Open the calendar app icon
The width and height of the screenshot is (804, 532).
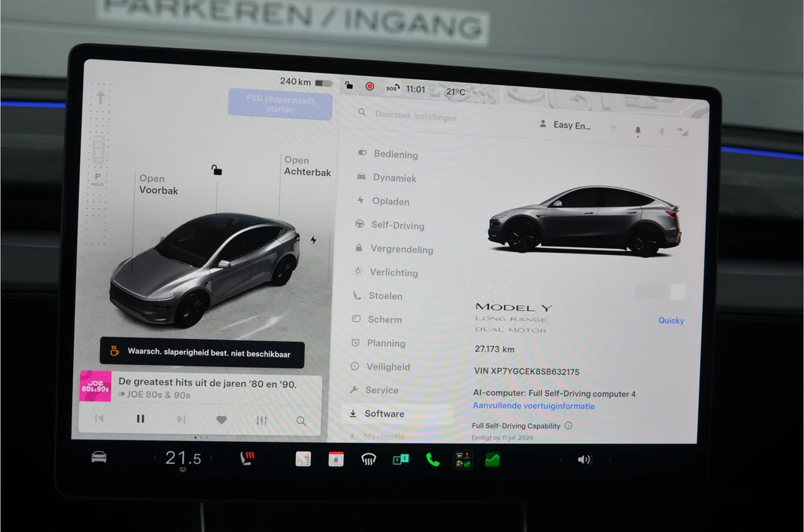click(336, 459)
